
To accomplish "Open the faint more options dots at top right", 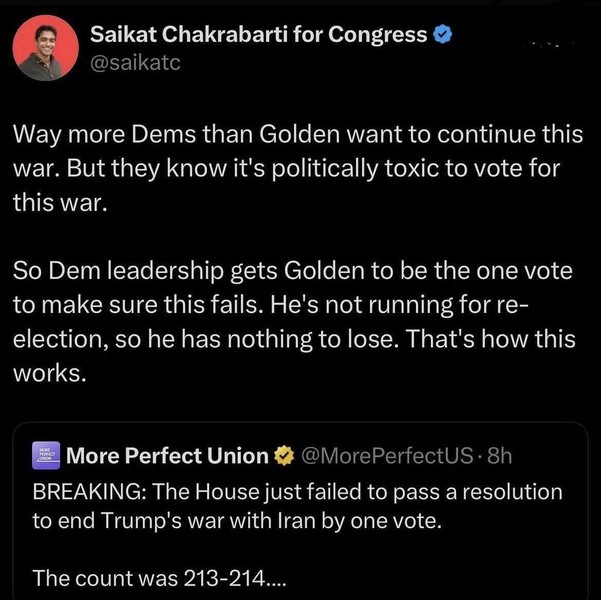I will click(x=550, y=44).
